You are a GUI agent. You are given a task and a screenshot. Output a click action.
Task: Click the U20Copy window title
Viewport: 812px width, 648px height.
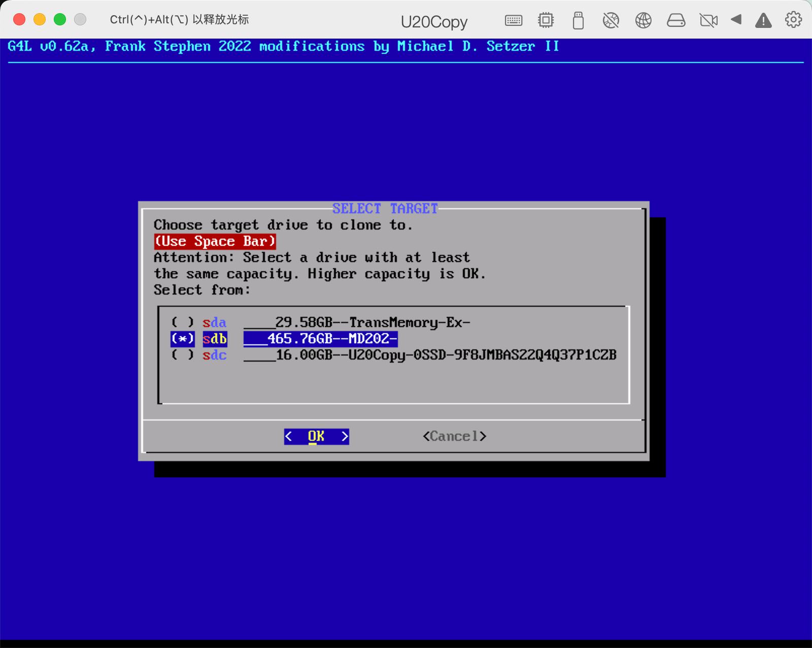(x=434, y=21)
